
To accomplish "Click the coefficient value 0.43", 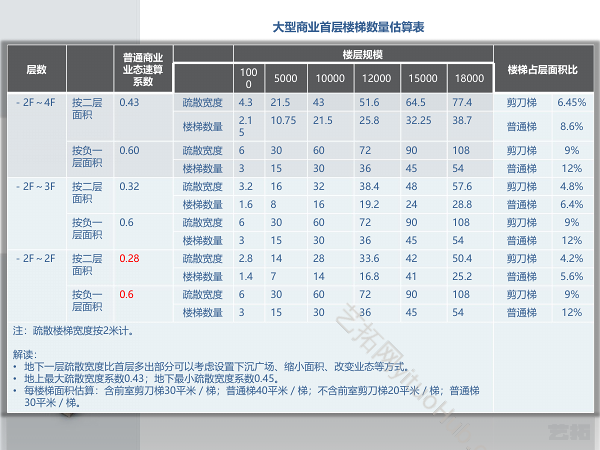I will click(129, 103).
